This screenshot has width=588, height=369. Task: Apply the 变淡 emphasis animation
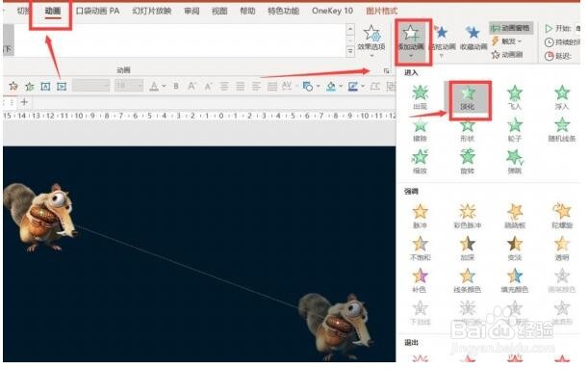(x=515, y=249)
